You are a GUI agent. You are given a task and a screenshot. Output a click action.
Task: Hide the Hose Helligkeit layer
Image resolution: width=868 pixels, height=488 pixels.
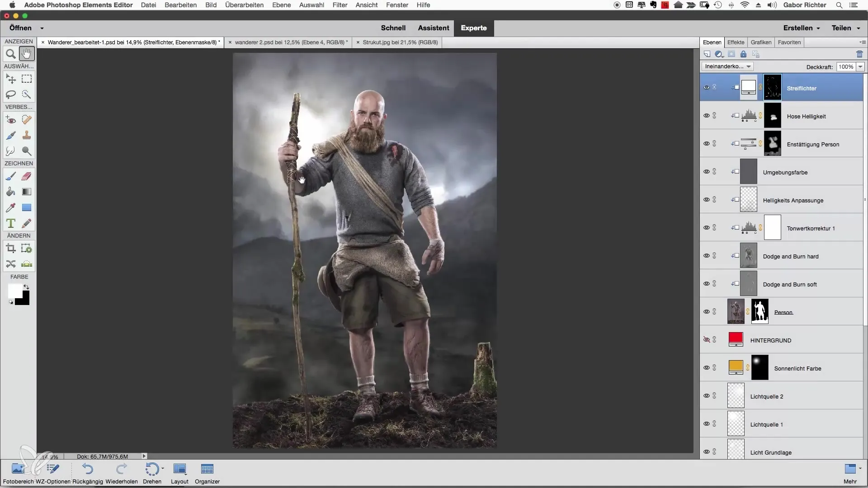tap(706, 115)
